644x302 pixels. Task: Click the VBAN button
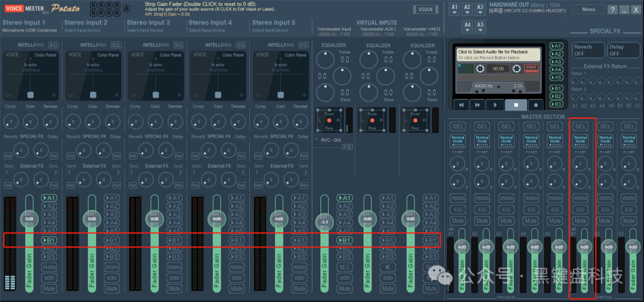[x=425, y=10]
